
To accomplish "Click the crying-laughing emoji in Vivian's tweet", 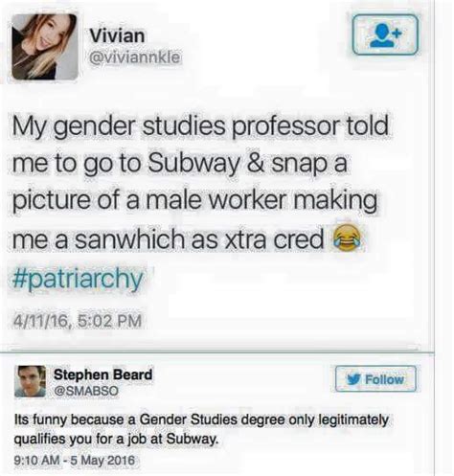I will point(347,238).
